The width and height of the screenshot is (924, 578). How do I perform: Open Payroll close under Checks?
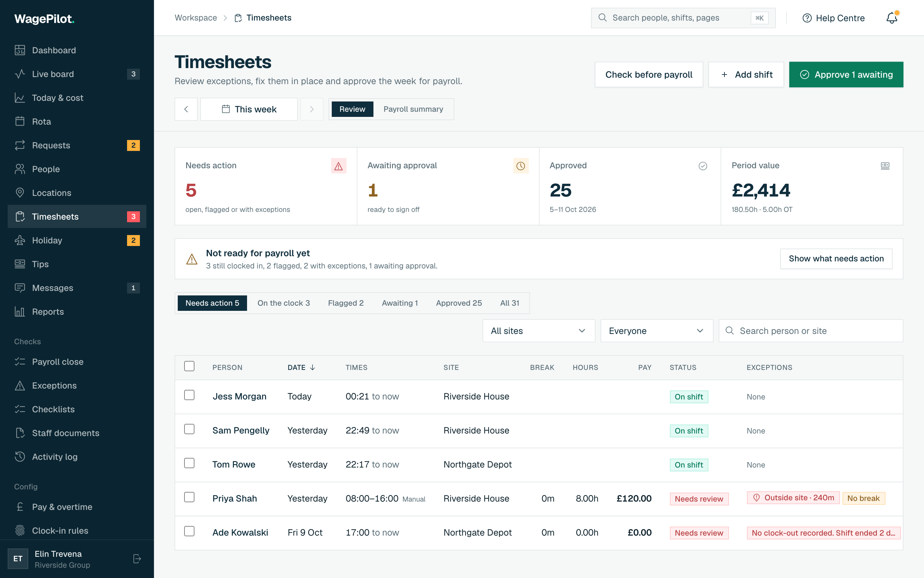77,362
